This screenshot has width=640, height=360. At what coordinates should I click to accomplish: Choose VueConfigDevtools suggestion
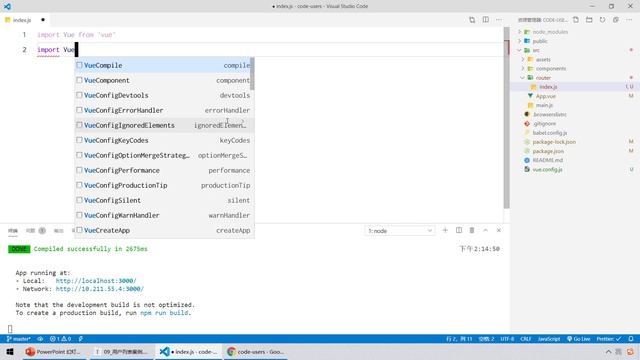coord(163,95)
